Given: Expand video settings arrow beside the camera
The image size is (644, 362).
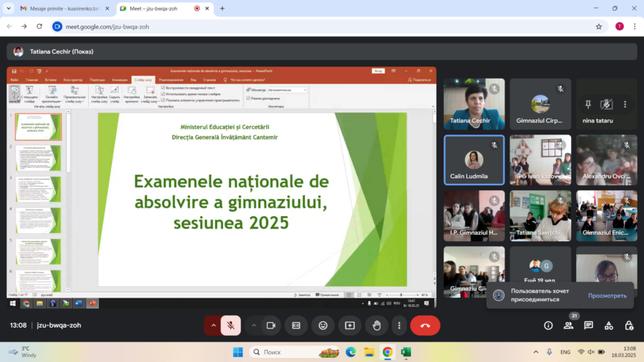Looking at the screenshot, I should click(253, 326).
